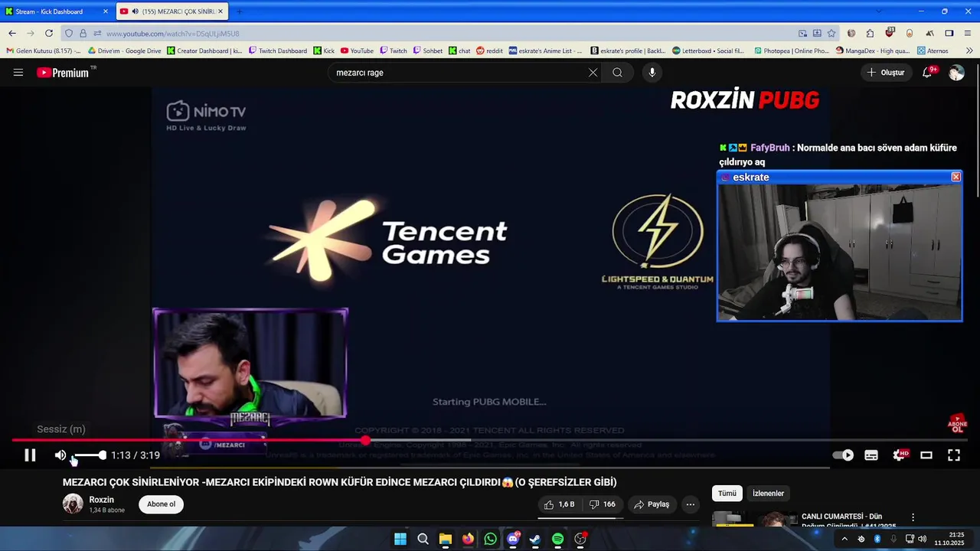
Task: Share the video via Paylaş button
Action: [x=652, y=504]
